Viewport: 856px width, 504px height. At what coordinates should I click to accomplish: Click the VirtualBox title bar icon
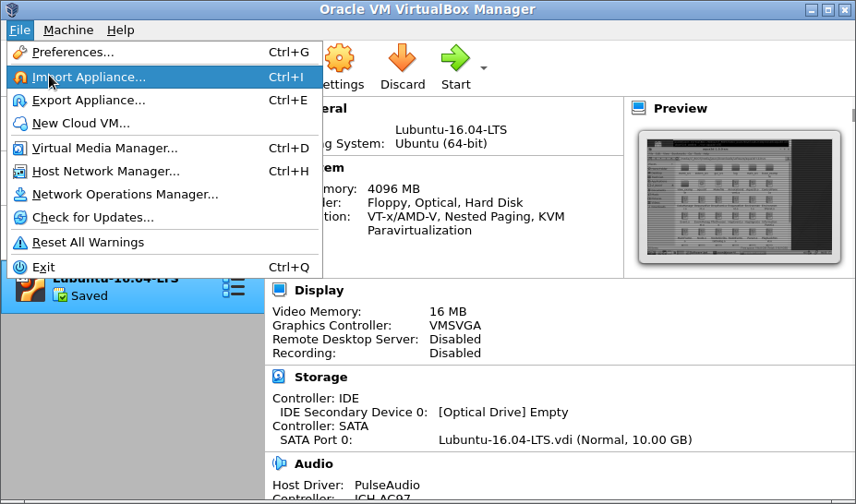click(12, 9)
